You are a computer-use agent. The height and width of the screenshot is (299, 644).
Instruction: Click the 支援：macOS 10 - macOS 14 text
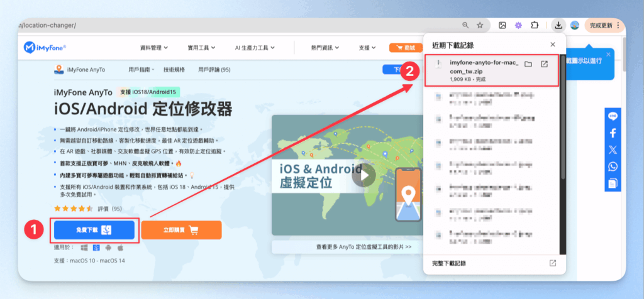[89, 261]
